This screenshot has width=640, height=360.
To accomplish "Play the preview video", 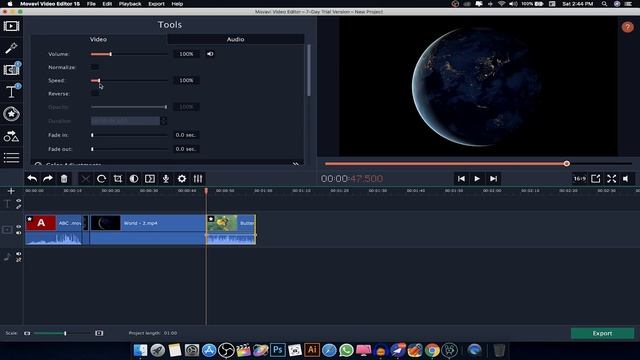I will pyautogui.click(x=477, y=179).
